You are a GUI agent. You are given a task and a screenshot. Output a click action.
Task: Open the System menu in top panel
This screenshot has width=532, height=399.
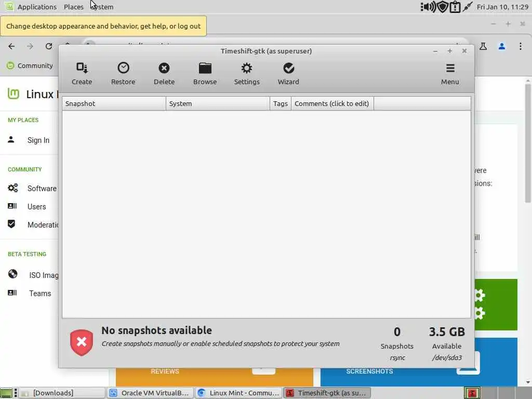pyautogui.click(x=102, y=7)
